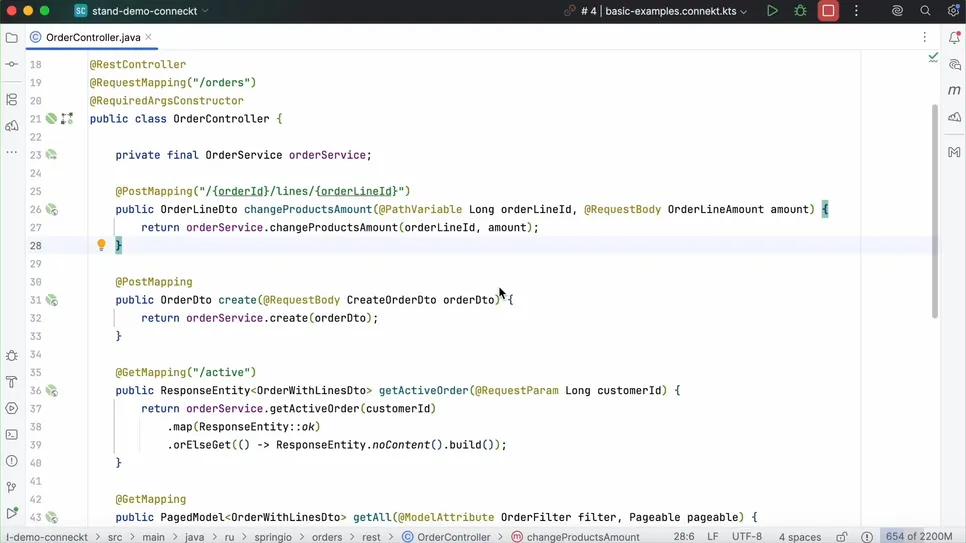This screenshot has height=543, width=966.
Task: Click the src breadcrumb
Action: [x=115, y=537]
